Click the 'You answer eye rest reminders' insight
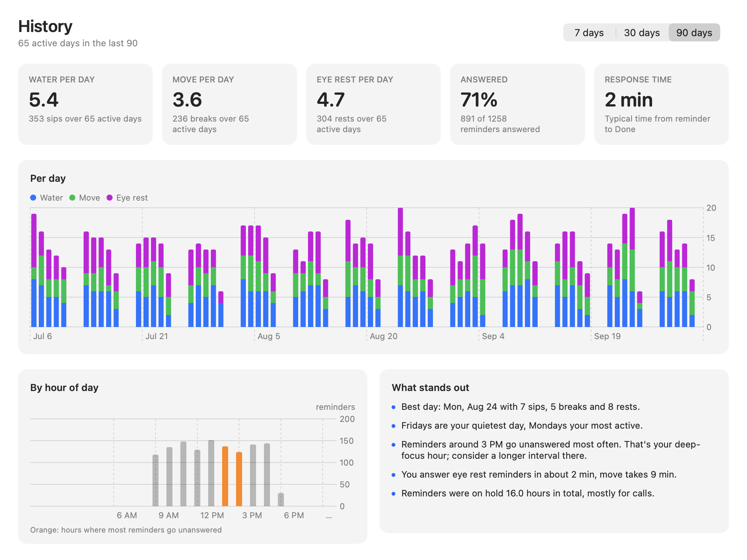This screenshot has width=747, height=560. pyautogui.click(x=539, y=475)
